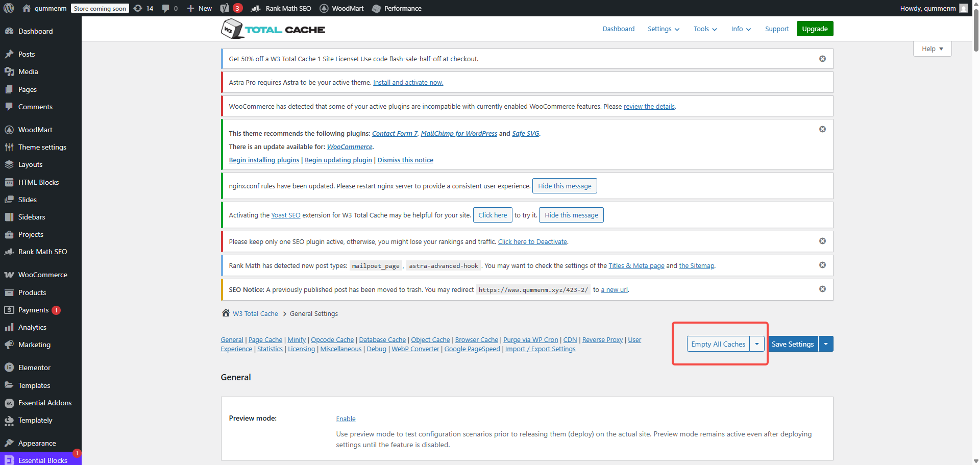
Task: Click the green Upgrade button
Action: point(815,29)
